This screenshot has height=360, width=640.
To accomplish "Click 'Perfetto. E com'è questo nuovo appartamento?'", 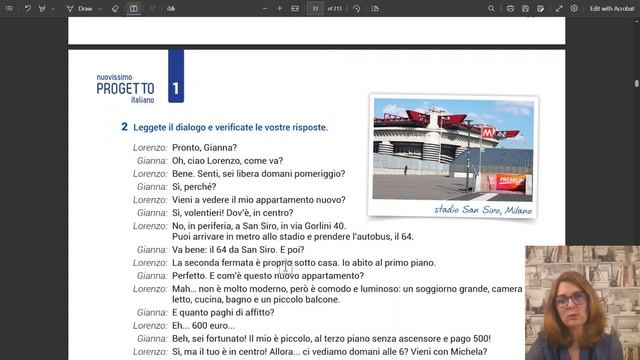I will 268,276.
